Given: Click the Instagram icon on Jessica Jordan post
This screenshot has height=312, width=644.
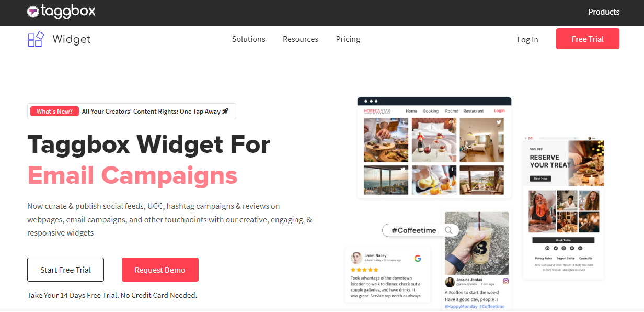Looking at the screenshot, I should click(x=505, y=281).
